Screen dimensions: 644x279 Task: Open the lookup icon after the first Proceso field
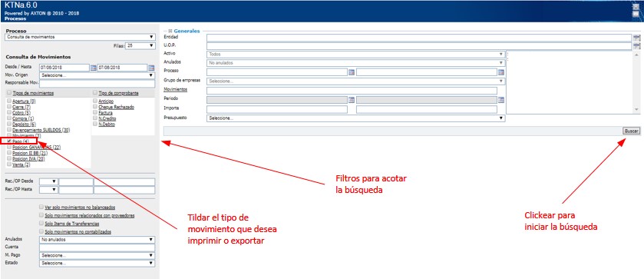click(x=351, y=72)
